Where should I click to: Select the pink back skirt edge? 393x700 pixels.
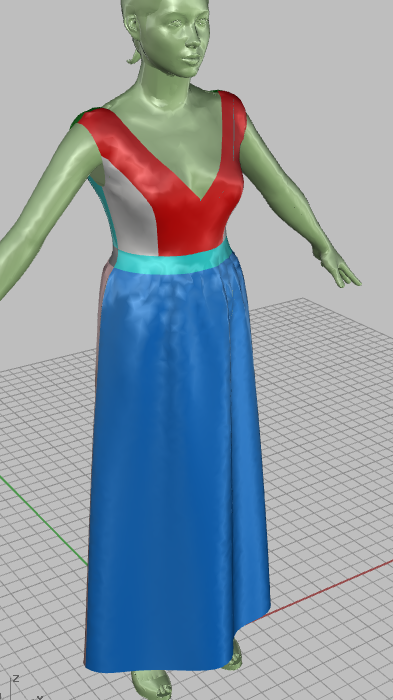[x=101, y=321]
